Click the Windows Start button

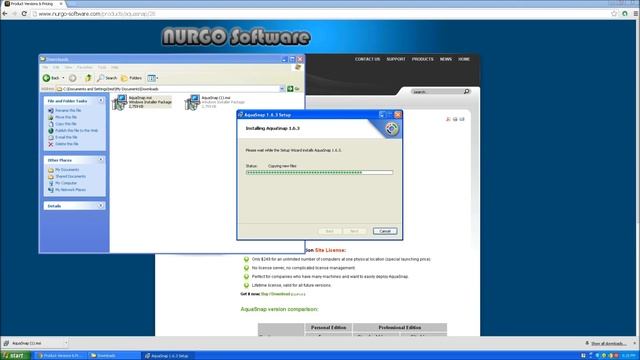15,356
